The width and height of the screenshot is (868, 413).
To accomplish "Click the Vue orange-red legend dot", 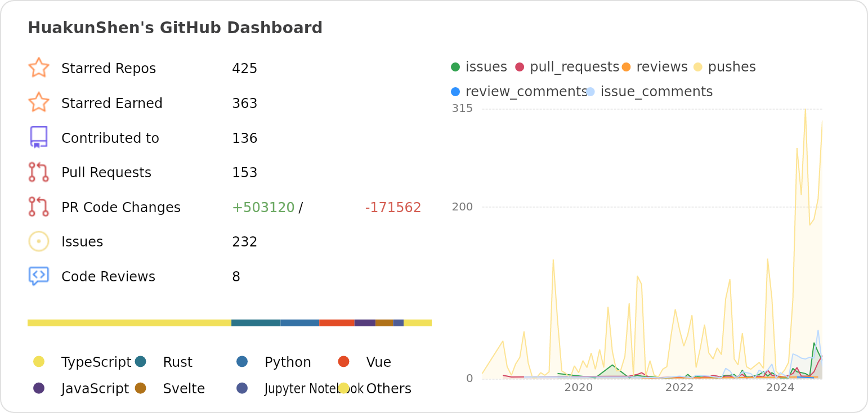I will tap(344, 362).
